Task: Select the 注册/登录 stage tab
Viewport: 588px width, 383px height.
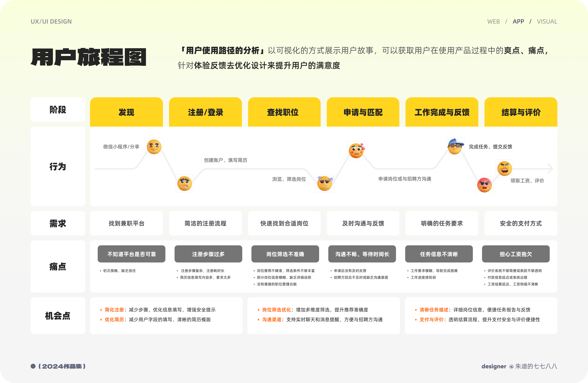Action: click(x=205, y=112)
